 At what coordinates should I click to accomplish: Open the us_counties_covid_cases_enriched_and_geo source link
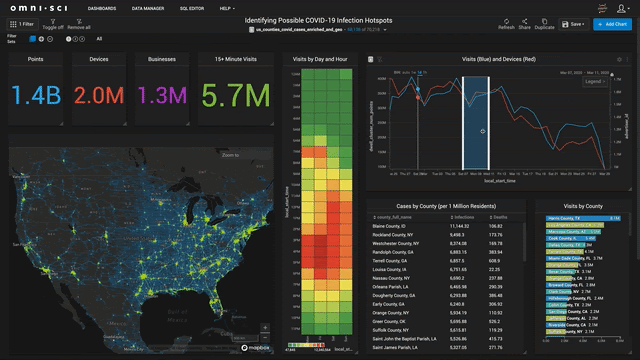(x=299, y=30)
